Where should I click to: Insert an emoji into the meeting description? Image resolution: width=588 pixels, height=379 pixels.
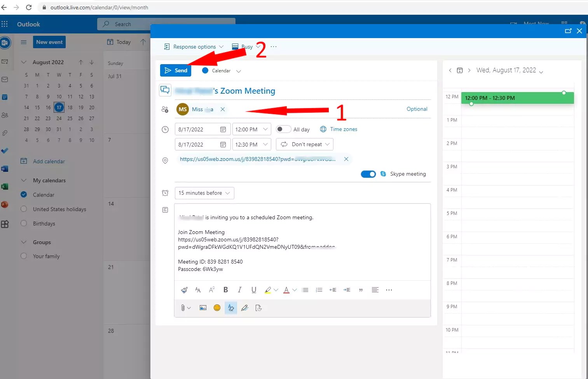point(217,307)
